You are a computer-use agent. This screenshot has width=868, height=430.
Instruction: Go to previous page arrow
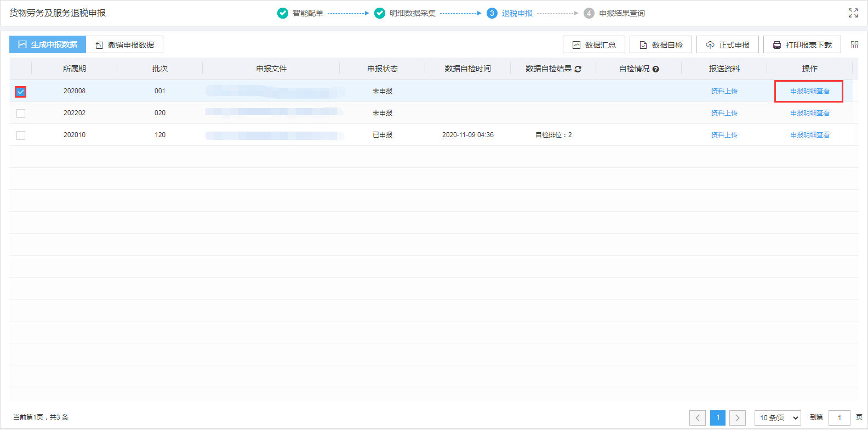tap(698, 418)
